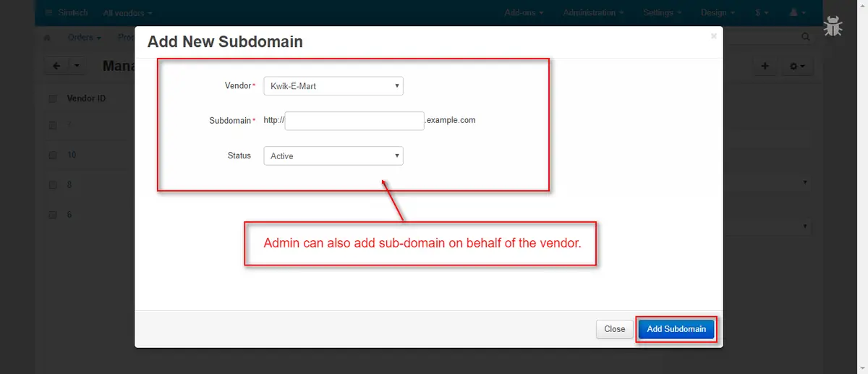Open the gear settings menu icon

(797, 66)
